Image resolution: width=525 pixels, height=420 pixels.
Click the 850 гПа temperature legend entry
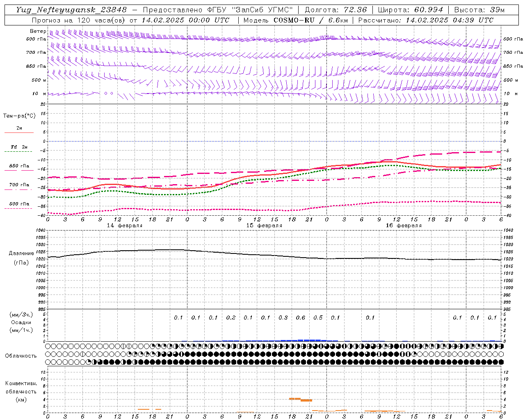click(x=19, y=166)
